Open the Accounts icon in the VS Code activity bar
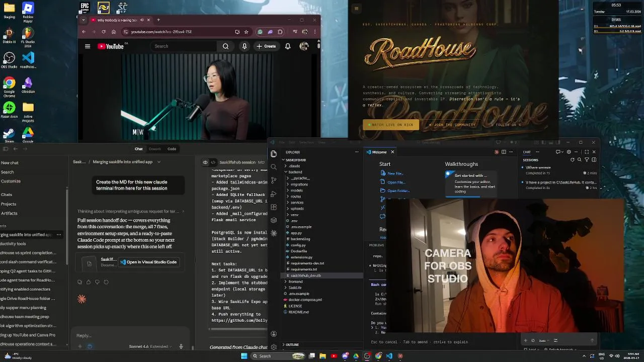The width and height of the screenshot is (644, 362). point(274,334)
